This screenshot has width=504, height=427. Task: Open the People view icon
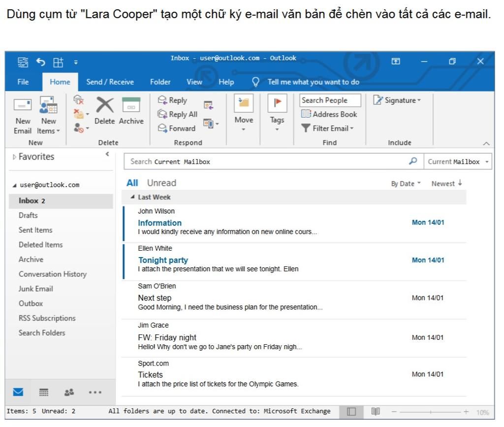[69, 392]
